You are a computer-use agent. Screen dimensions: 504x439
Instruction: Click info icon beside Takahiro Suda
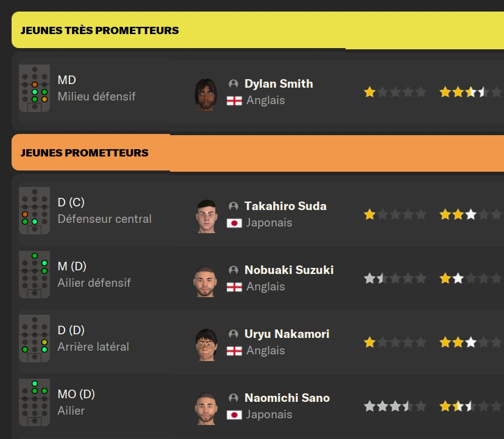point(233,206)
